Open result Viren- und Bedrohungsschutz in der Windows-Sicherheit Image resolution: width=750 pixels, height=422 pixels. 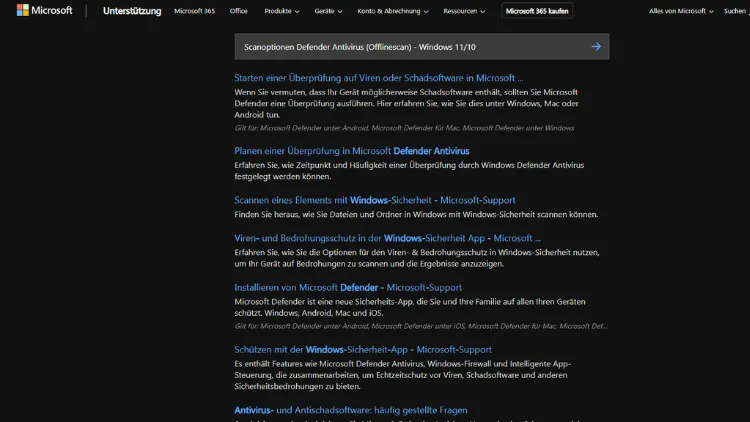coord(387,238)
